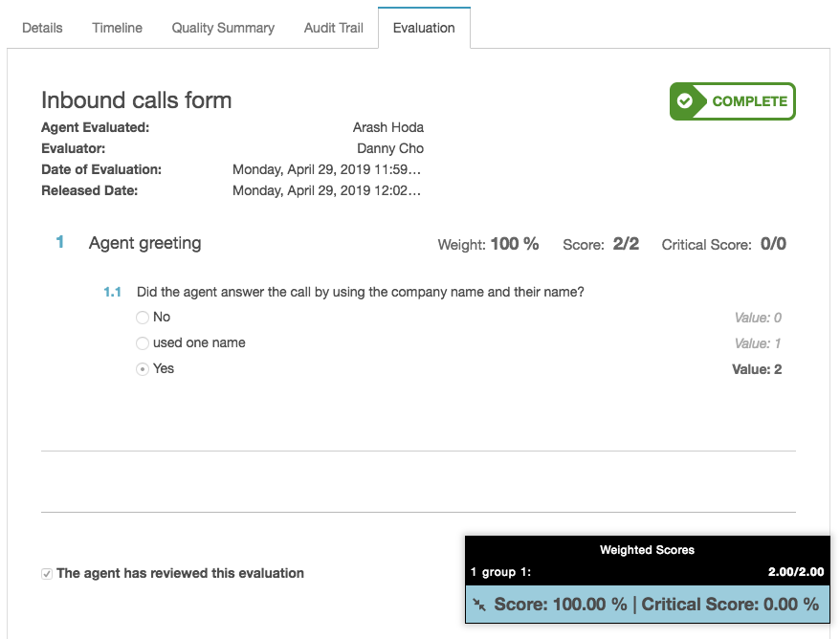
Task: Toggle "The agent has reviewed this evaluation" checkbox
Action: 47,574
